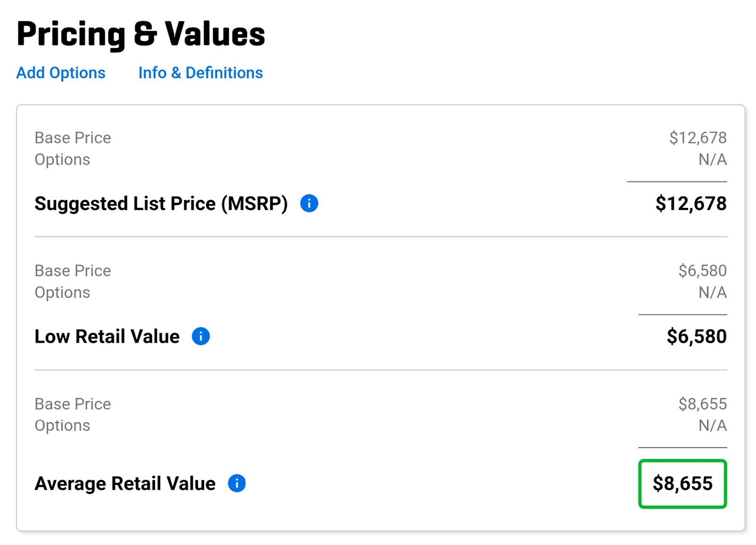
Task: Click the Options label in the MSRP section
Action: (x=62, y=160)
